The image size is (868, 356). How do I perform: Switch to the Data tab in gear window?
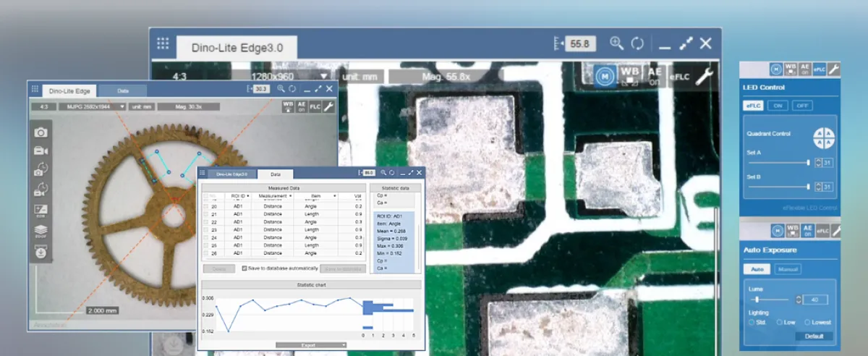click(122, 90)
